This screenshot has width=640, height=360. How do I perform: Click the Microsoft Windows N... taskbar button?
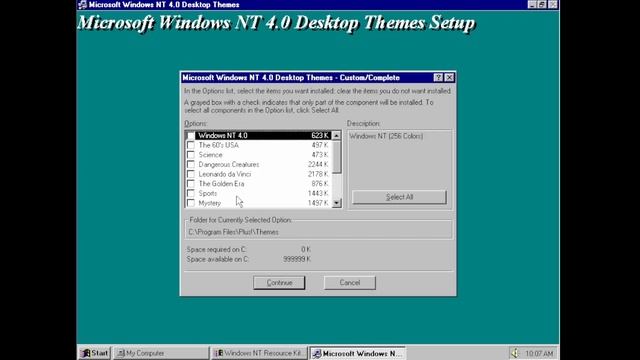(x=357, y=353)
